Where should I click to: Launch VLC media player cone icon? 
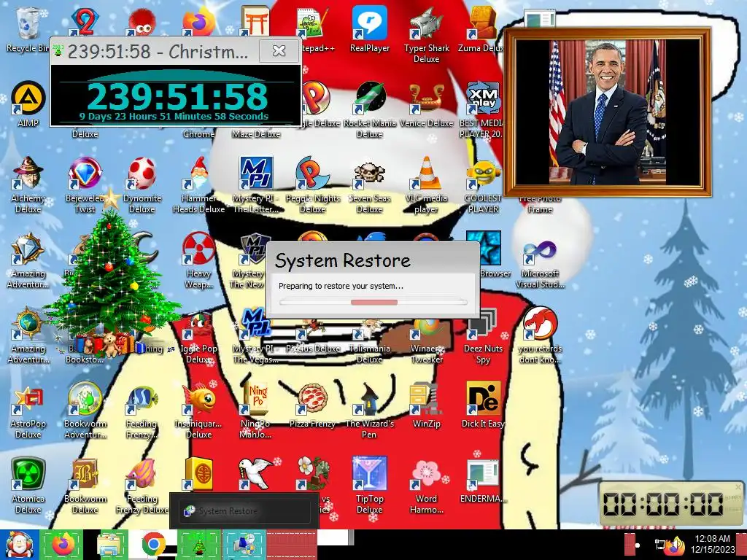click(x=426, y=184)
